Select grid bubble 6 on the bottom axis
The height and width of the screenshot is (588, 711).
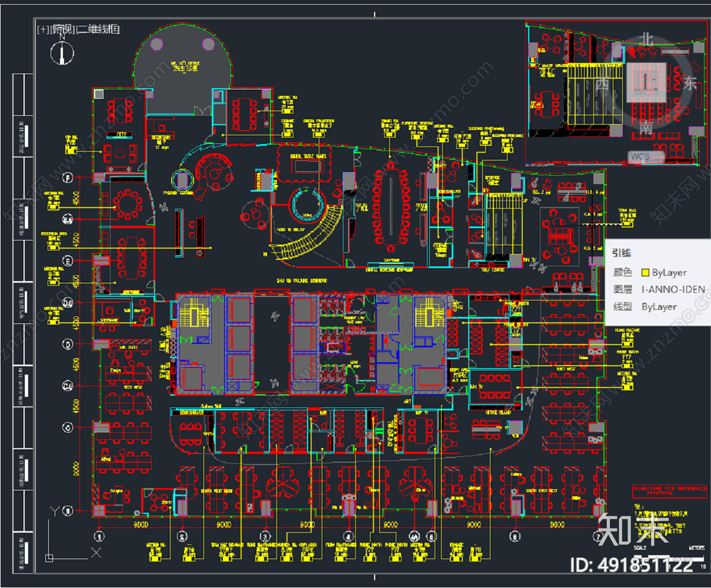click(515, 536)
